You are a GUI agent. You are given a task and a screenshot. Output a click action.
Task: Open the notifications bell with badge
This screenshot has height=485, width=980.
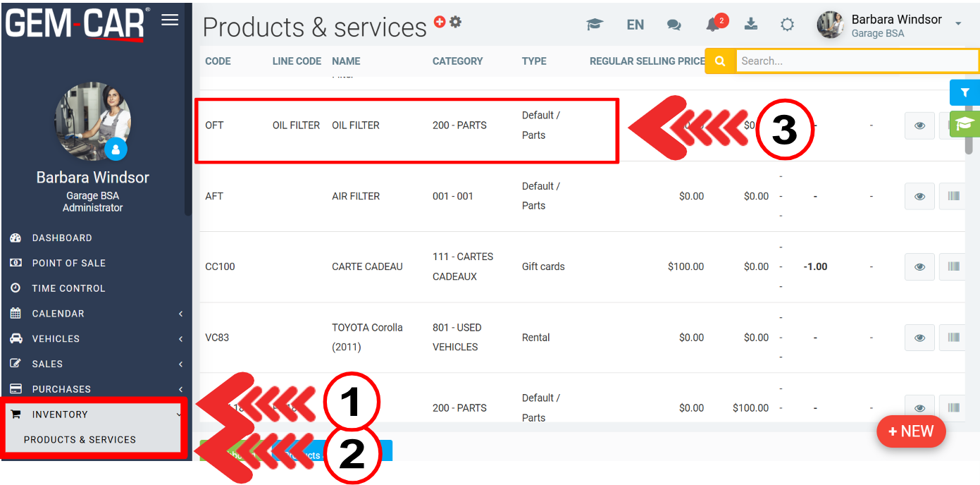(713, 25)
